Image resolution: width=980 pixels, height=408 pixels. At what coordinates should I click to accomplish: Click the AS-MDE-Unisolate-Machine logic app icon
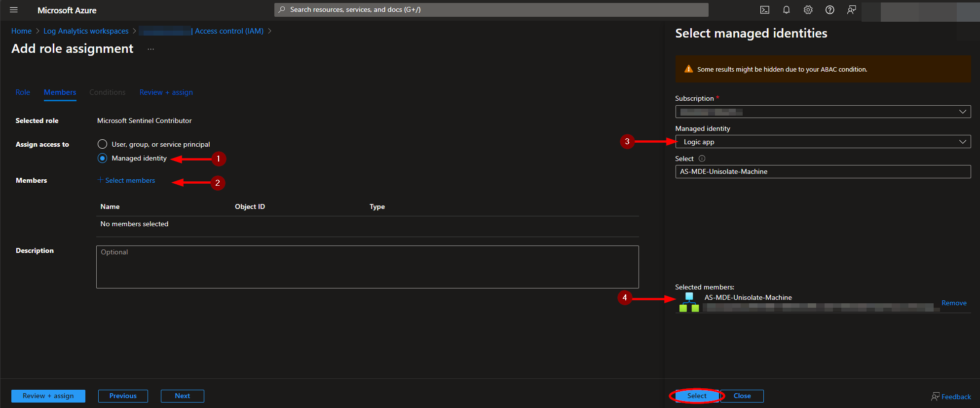(689, 302)
